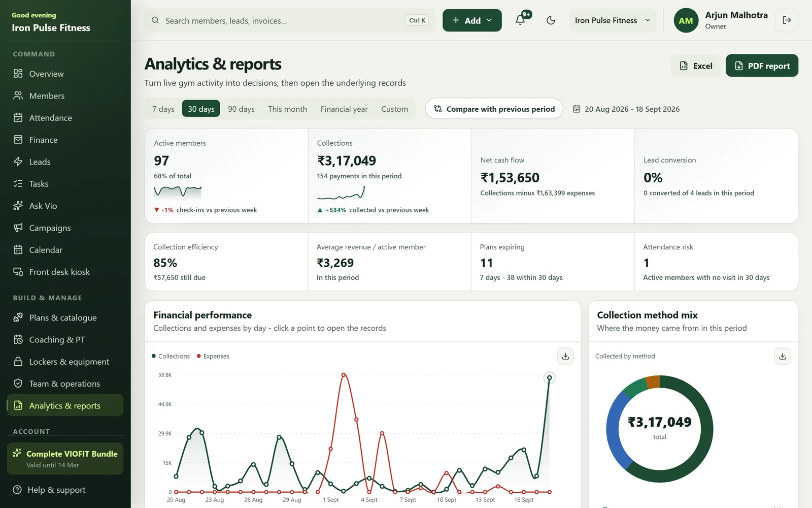The width and height of the screenshot is (812, 508).
Task: Select Financial year range
Action: pyautogui.click(x=344, y=109)
